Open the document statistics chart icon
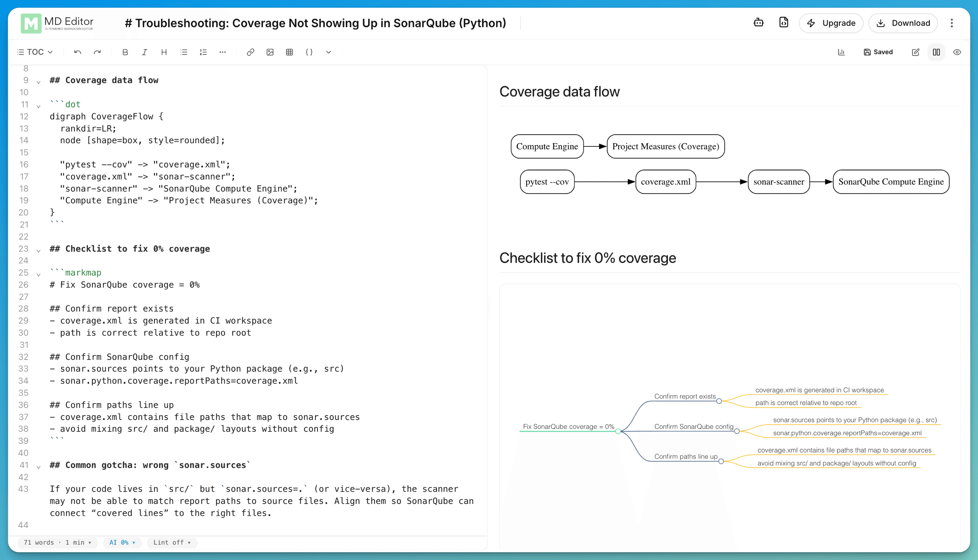This screenshot has height=560, width=978. coord(841,52)
